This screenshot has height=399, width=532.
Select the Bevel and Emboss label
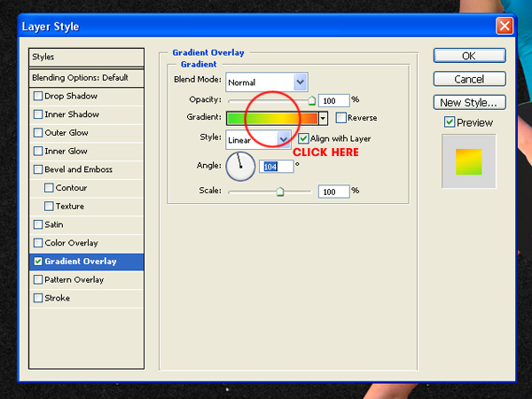[78, 169]
